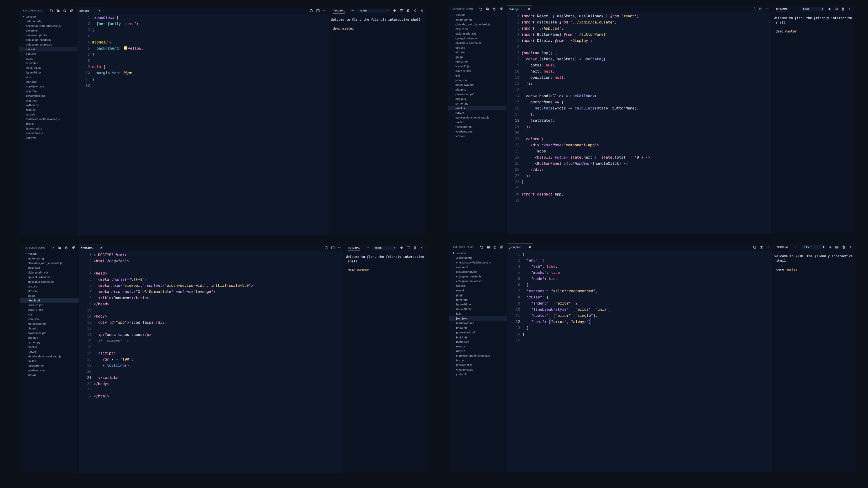Expand .vscode folder in react.js window

click(453, 15)
